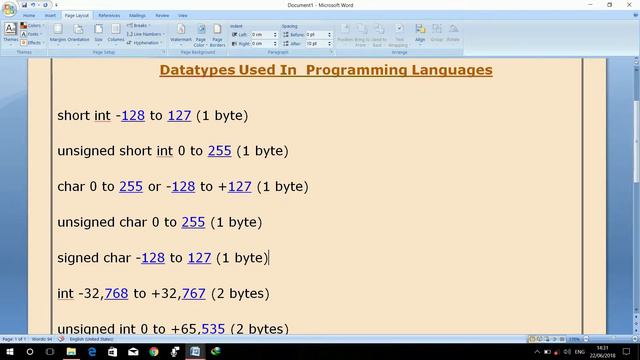The width and height of the screenshot is (640, 360).
Task: Click the Indent Left value field
Action: (261, 35)
